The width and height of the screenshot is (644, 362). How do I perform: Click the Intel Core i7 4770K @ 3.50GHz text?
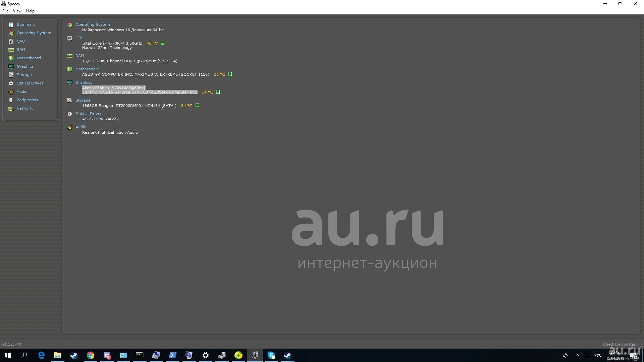[x=112, y=43]
